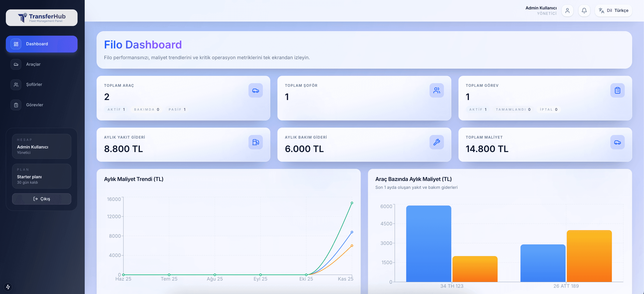Open the Araçlar section from the sidebar
This screenshot has height=294, width=644.
[x=33, y=64]
